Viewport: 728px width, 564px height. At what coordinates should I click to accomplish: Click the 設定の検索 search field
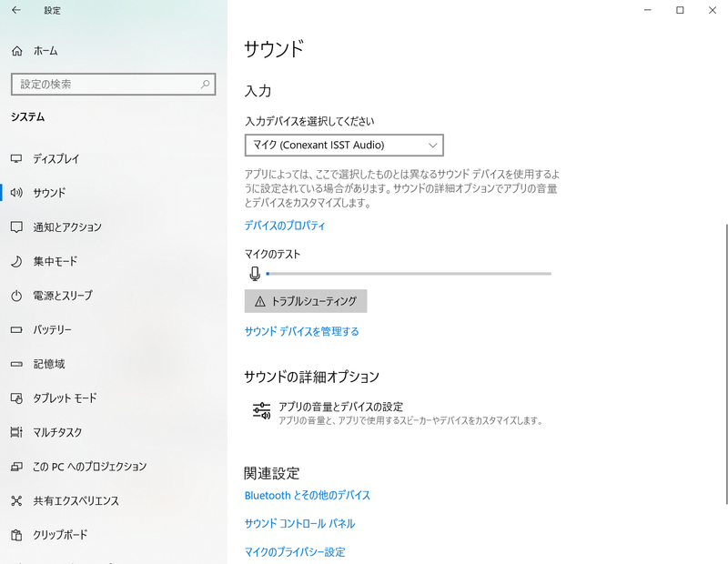tap(113, 84)
